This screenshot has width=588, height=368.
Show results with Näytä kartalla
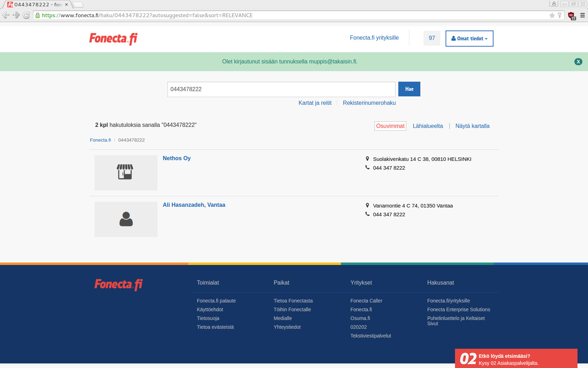click(472, 126)
